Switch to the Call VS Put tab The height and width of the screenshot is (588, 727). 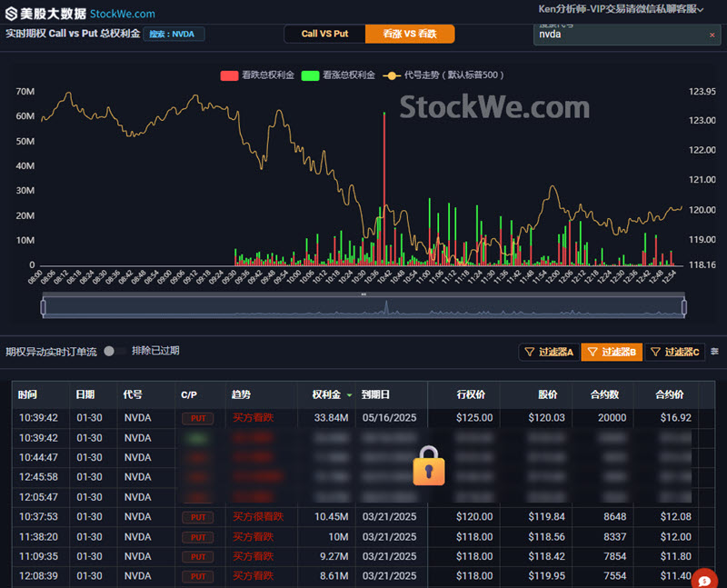tap(324, 34)
